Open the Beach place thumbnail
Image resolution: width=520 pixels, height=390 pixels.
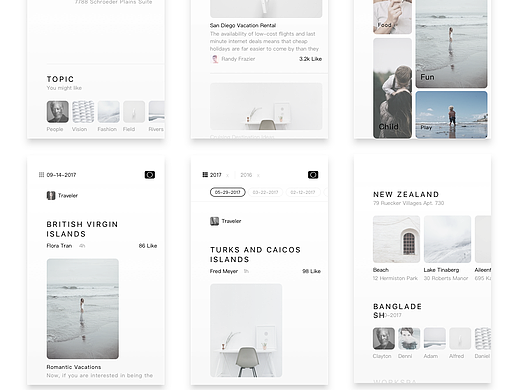click(396, 239)
